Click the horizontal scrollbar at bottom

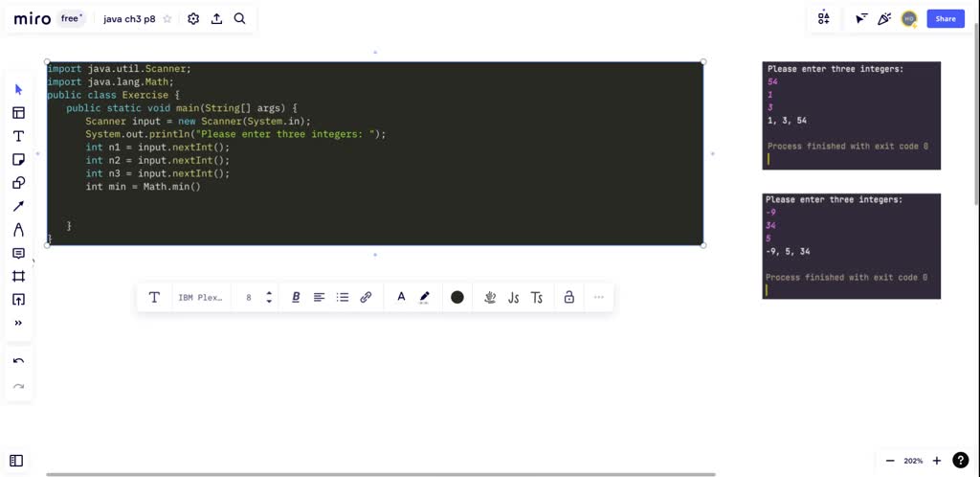pos(381,474)
